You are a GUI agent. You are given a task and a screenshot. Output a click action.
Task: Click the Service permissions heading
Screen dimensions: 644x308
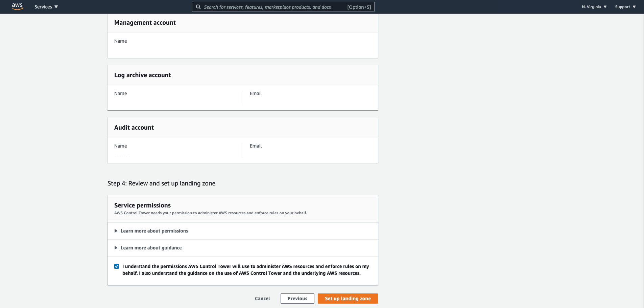point(142,205)
